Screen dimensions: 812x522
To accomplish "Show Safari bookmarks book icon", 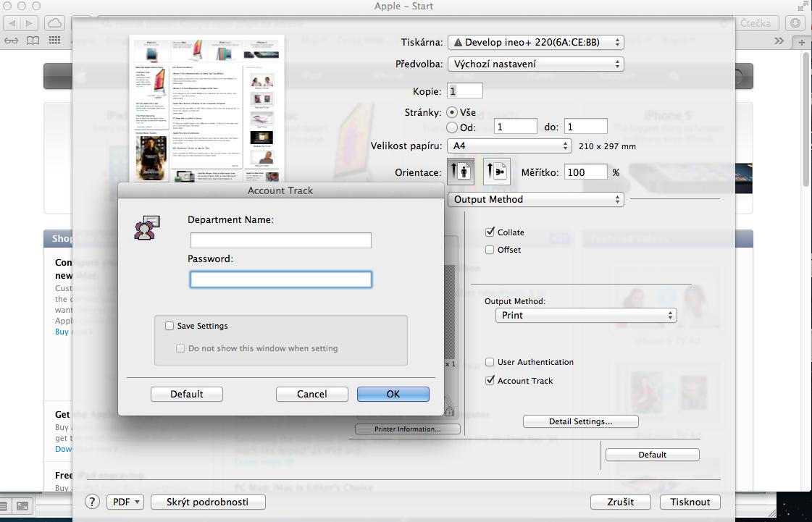I will click(x=33, y=41).
